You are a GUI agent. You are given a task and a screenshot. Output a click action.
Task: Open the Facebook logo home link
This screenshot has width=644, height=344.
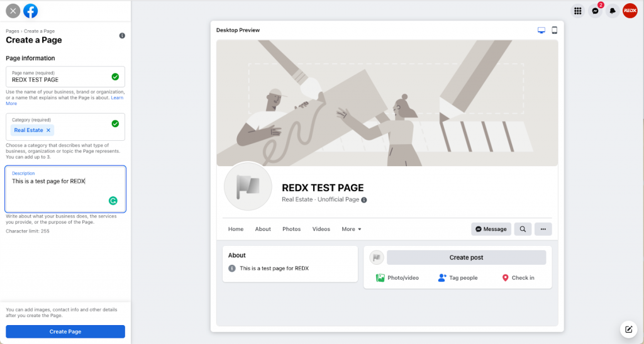31,11
